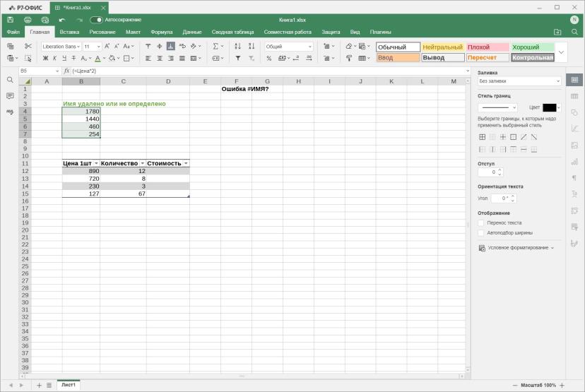Click the scissors Cut icon
Image resolution: width=585 pixels, height=392 pixels.
tap(28, 46)
